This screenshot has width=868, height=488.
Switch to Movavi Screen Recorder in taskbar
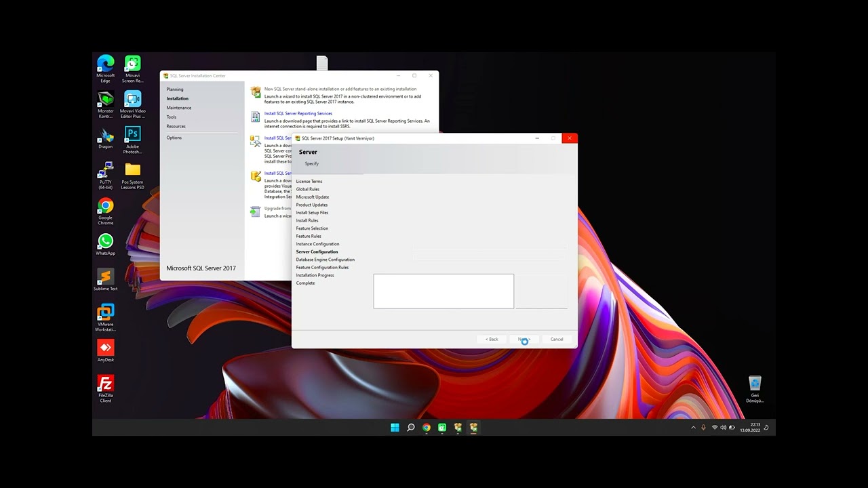(x=442, y=428)
